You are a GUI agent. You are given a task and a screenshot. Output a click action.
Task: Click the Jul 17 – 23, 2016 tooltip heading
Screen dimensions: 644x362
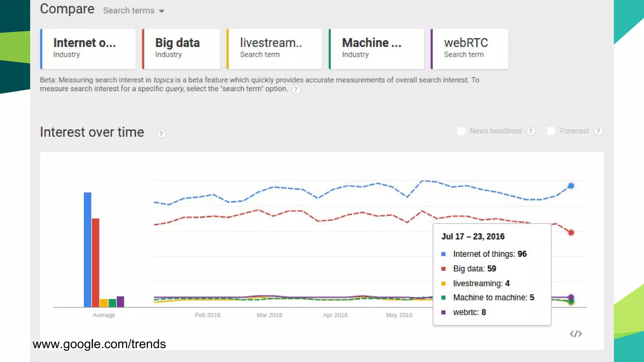[473, 236]
